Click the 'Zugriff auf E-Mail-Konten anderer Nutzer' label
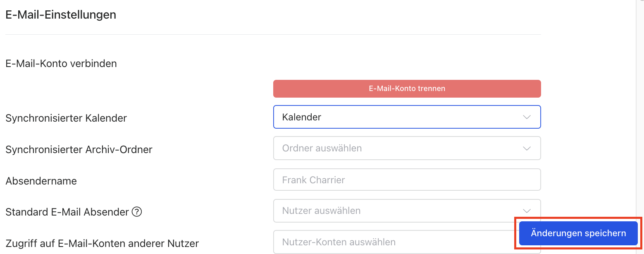Viewport: 644px width, 254px height. tap(102, 243)
